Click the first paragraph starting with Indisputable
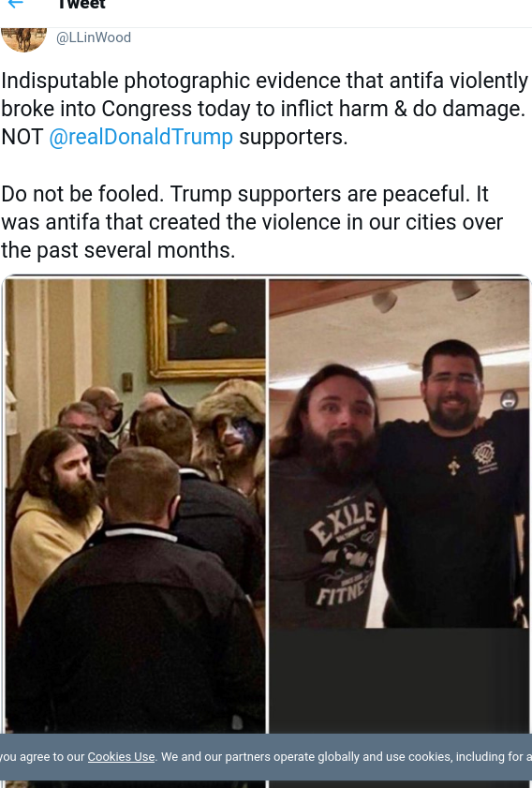Image resolution: width=532 pixels, height=788 pixels. [265, 109]
